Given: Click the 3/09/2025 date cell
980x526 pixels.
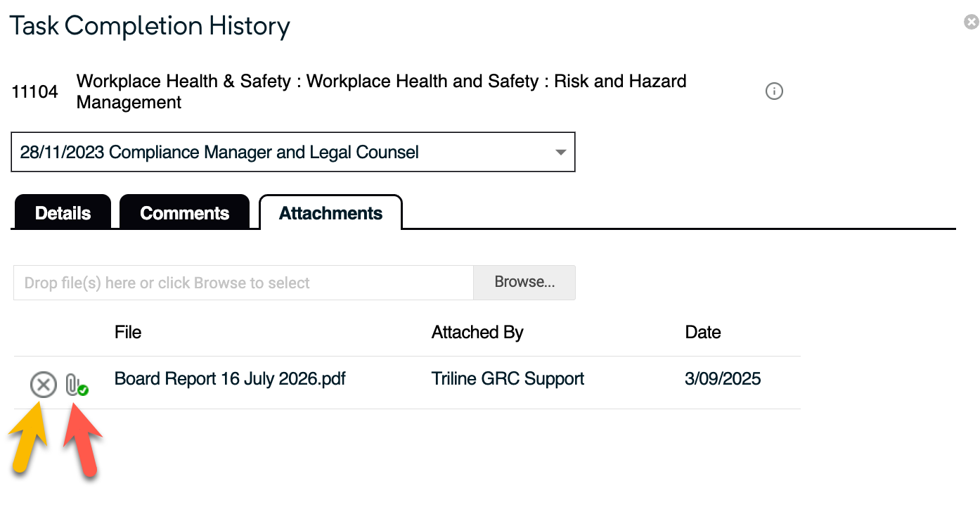Looking at the screenshot, I should coord(723,379).
